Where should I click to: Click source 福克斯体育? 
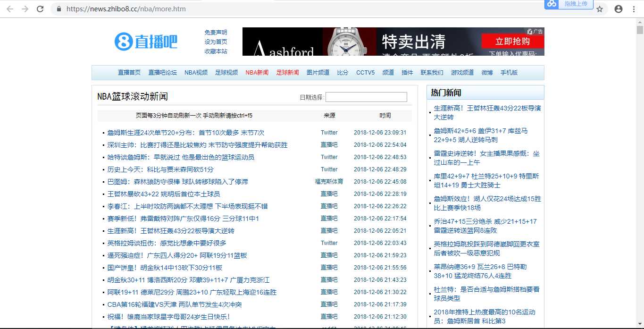click(x=329, y=182)
